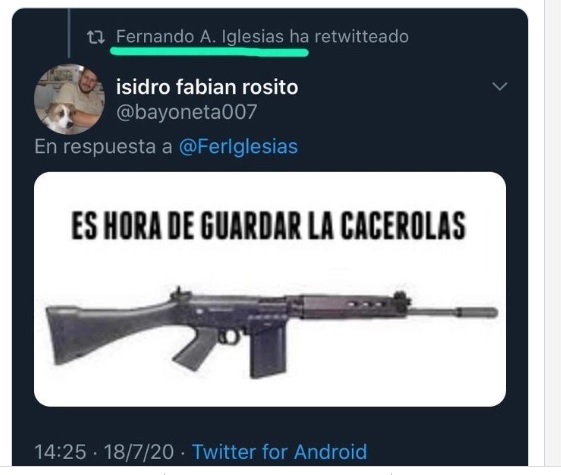The image size is (561, 475).
Task: Click the 18/7/20 date
Action: pyautogui.click(x=139, y=452)
